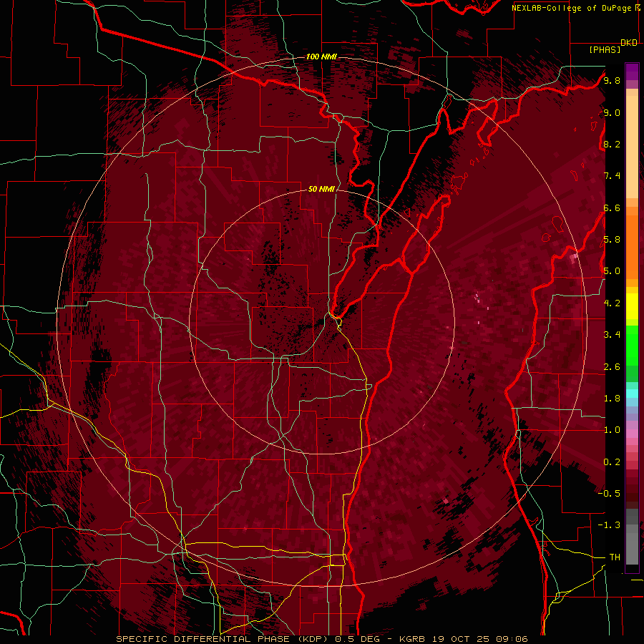The image size is (644, 644).
Task: Pick the bright green band of the color scale
Action: click(x=632, y=345)
